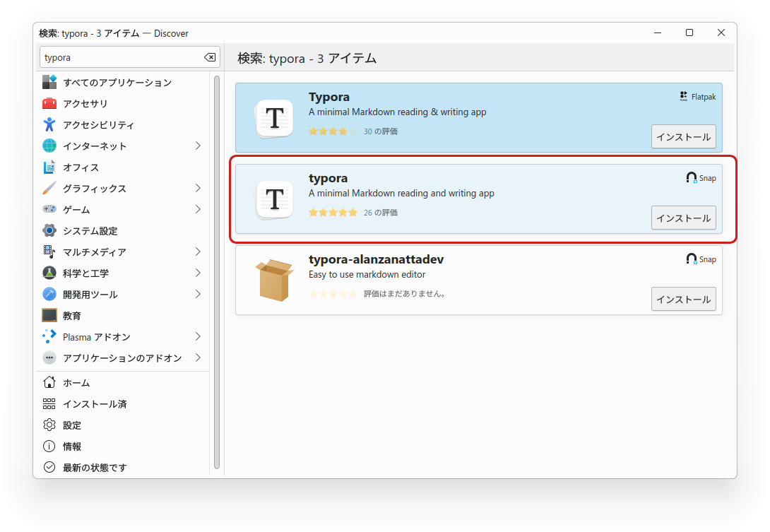This screenshot has height=532, width=770.
Task: Click the '26 の評価' review count
Action: tap(381, 212)
